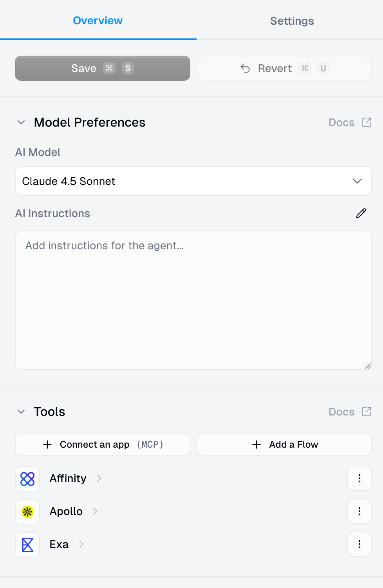The image size is (383, 588).
Task: Open the Docs external link icon beside Model Preferences
Action: (x=366, y=122)
